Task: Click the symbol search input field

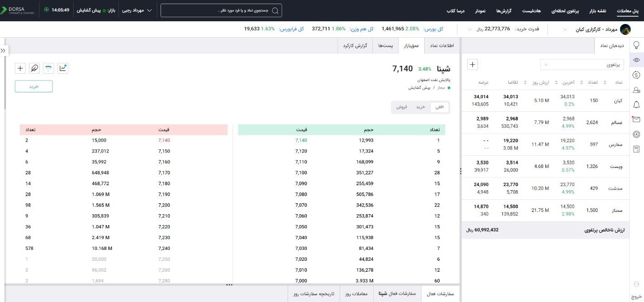Action: 217,10
